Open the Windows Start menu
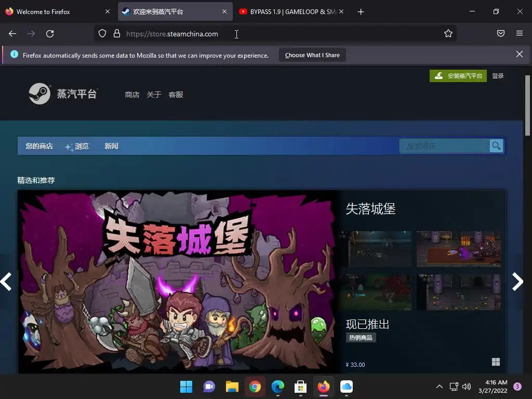Screen dimensions: 532x399 tap(186, 387)
